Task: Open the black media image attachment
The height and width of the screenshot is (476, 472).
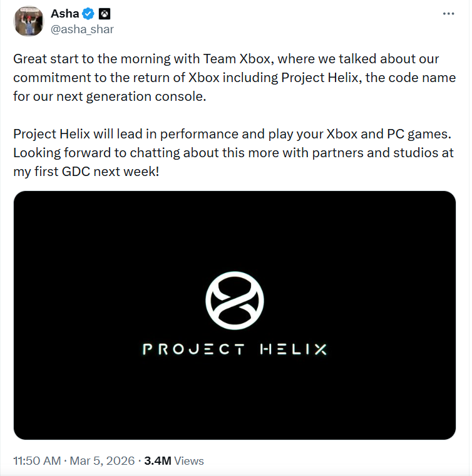Action: [x=235, y=401]
